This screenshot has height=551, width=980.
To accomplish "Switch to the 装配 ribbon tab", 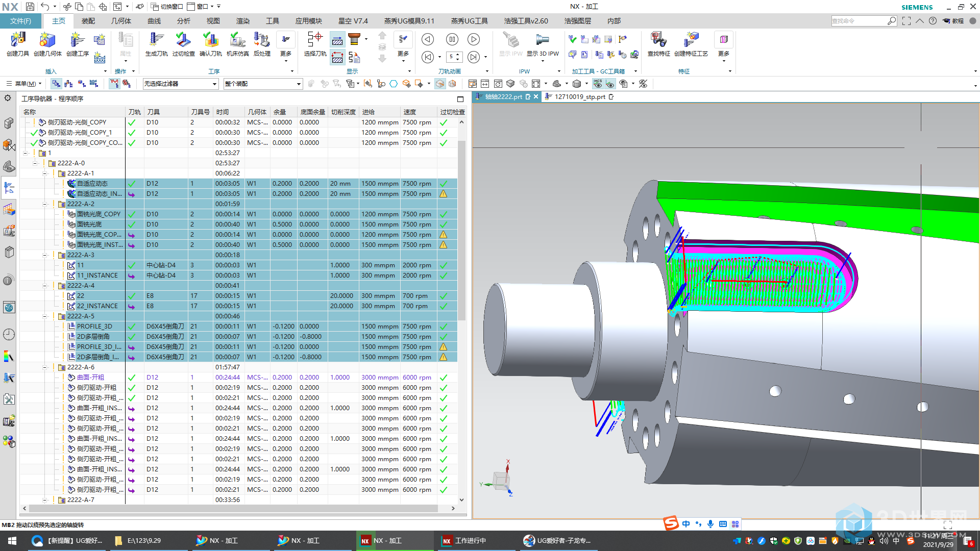I will coord(88,21).
